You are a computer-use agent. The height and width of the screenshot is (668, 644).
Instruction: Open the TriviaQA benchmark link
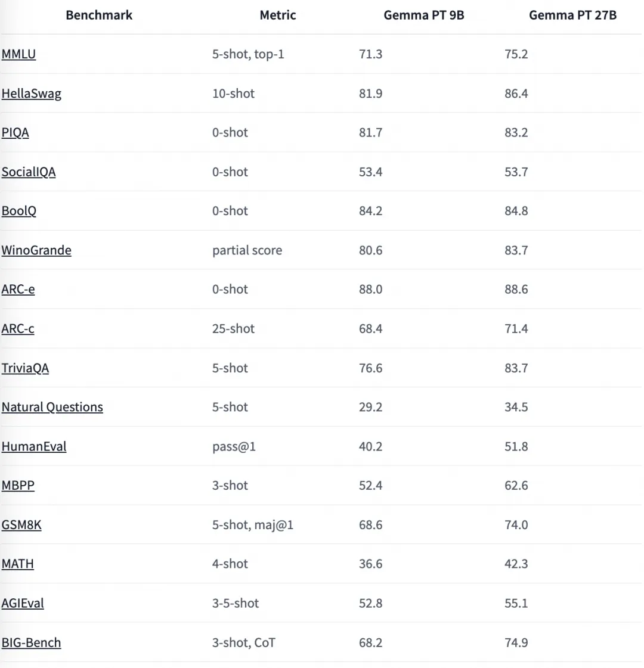pos(25,368)
